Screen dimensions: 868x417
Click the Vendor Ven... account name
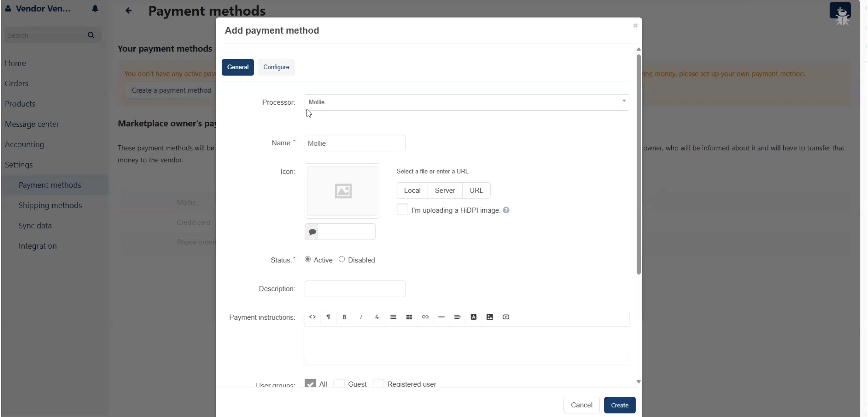(43, 8)
